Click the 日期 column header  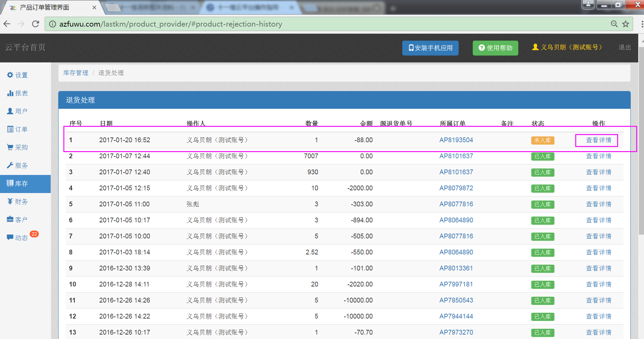tap(106, 123)
